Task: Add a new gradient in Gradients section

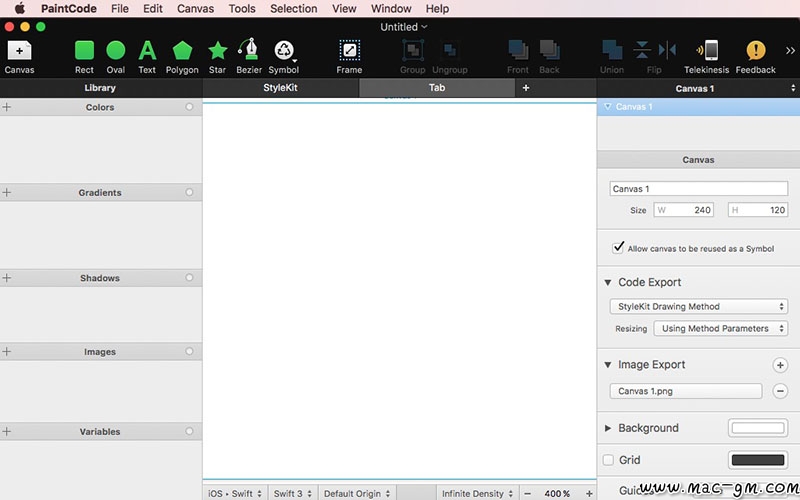Action: tap(7, 192)
